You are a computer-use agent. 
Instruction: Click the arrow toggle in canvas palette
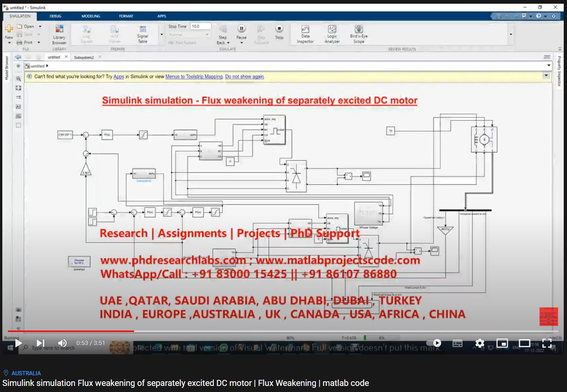(x=19, y=97)
